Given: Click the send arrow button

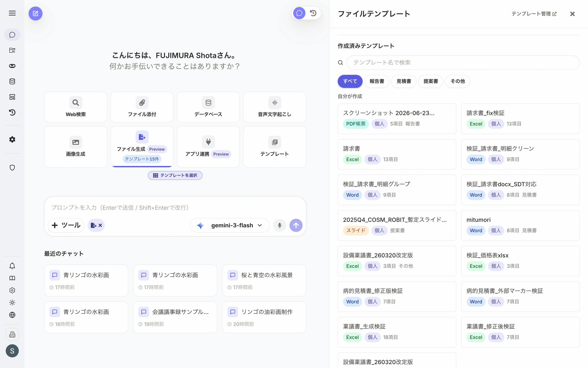Looking at the screenshot, I should coord(296,225).
